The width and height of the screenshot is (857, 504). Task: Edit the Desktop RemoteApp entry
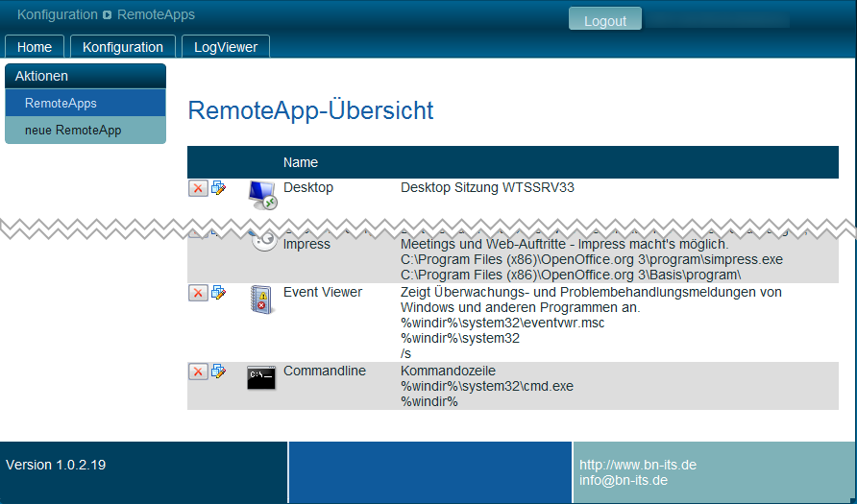[219, 188]
